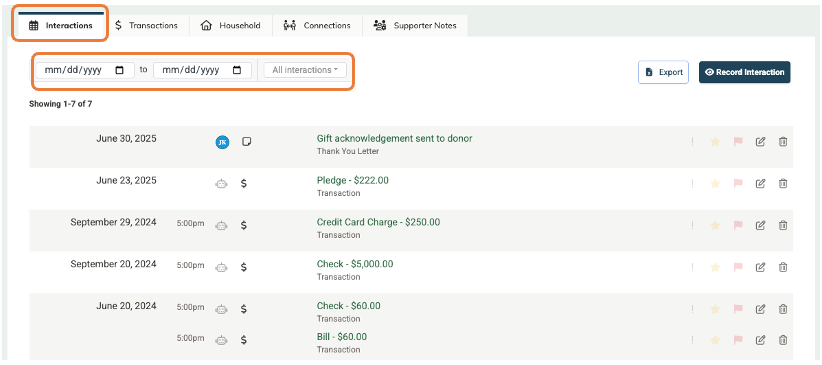The image size is (822, 365).
Task: Click the robot icon on Check - $60.00 row
Action: point(222,309)
